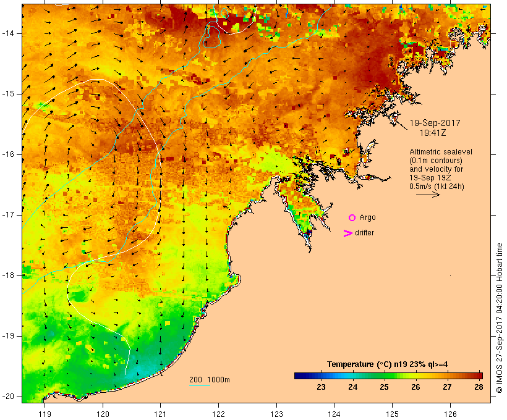Click the latitude axis label '-20'
507x420 pixels.
point(8,397)
